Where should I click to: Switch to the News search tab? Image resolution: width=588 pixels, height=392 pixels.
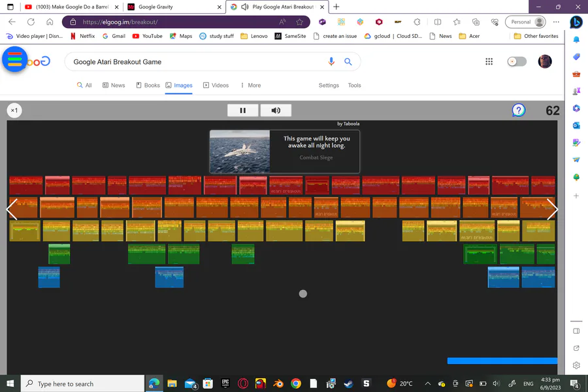114,85
